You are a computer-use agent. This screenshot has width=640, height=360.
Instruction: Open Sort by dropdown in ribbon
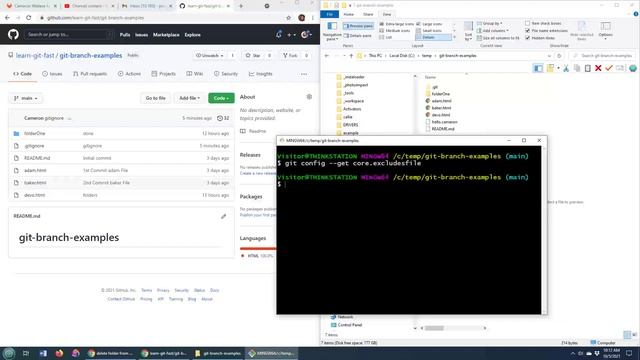click(468, 31)
